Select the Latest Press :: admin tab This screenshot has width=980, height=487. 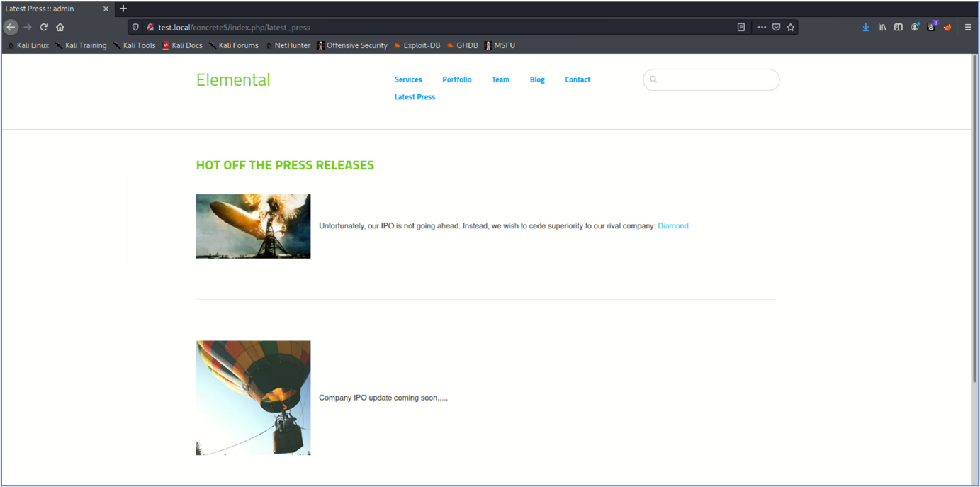coord(57,9)
